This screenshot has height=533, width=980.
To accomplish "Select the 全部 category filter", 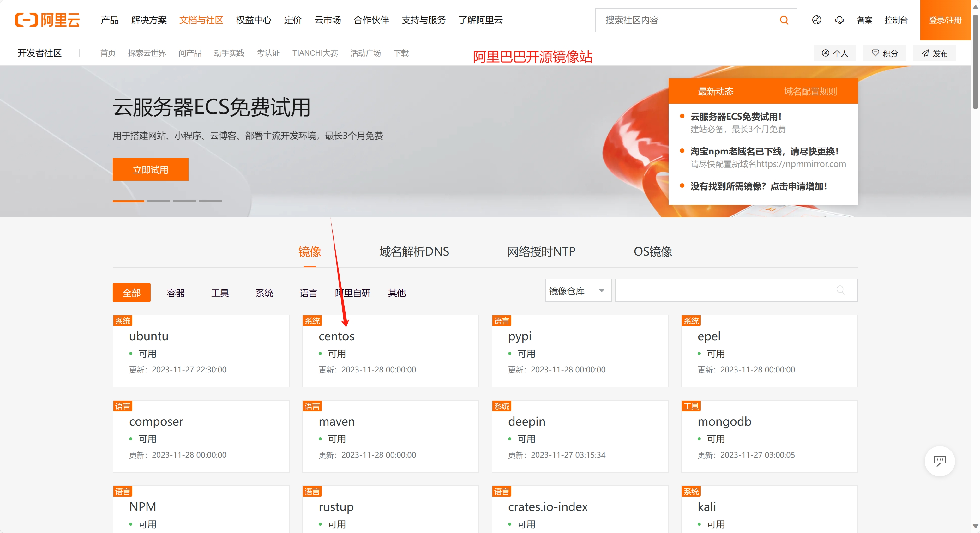I will (131, 293).
